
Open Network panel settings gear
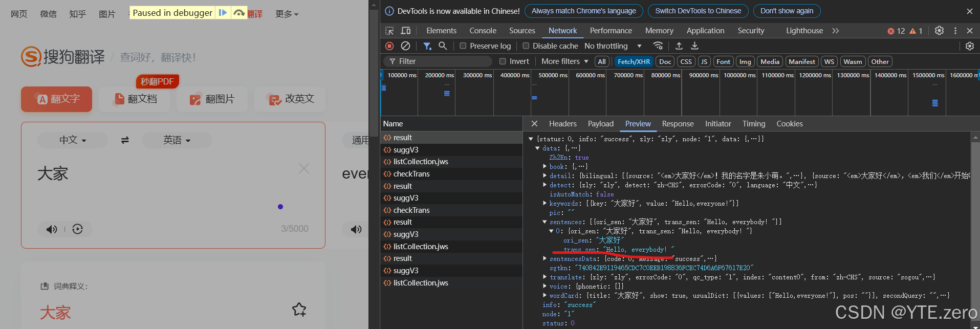pos(969,46)
